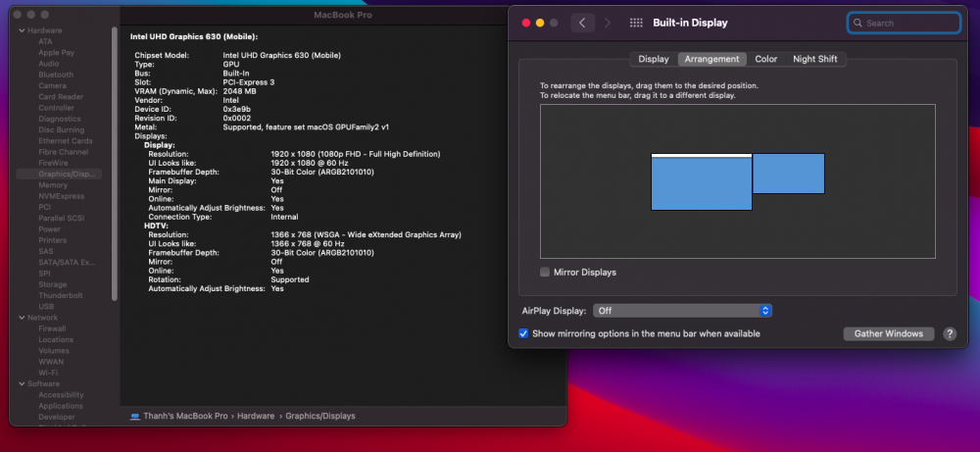The height and width of the screenshot is (452, 980).
Task: Show all preferences via grid icon
Action: coord(636,23)
